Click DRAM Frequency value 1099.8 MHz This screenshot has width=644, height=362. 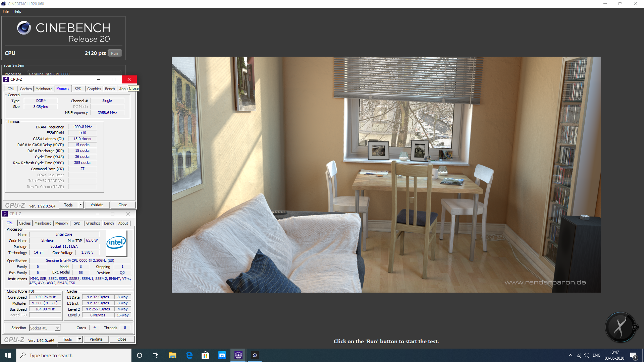coord(82,127)
